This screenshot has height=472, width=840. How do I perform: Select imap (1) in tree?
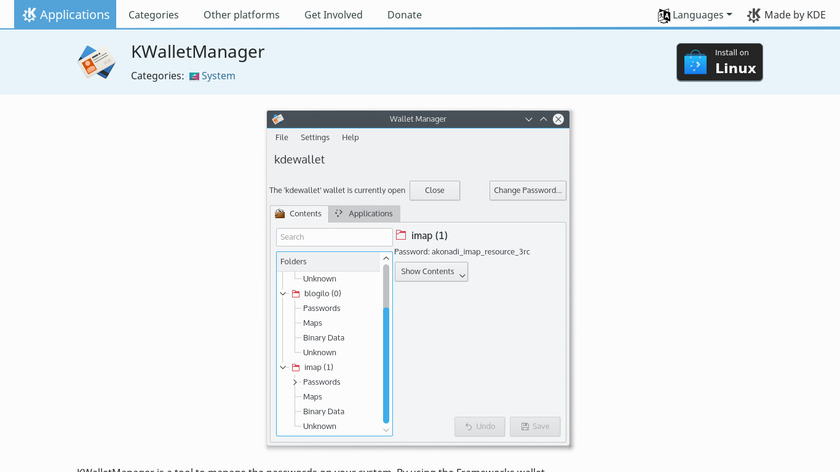(319, 368)
